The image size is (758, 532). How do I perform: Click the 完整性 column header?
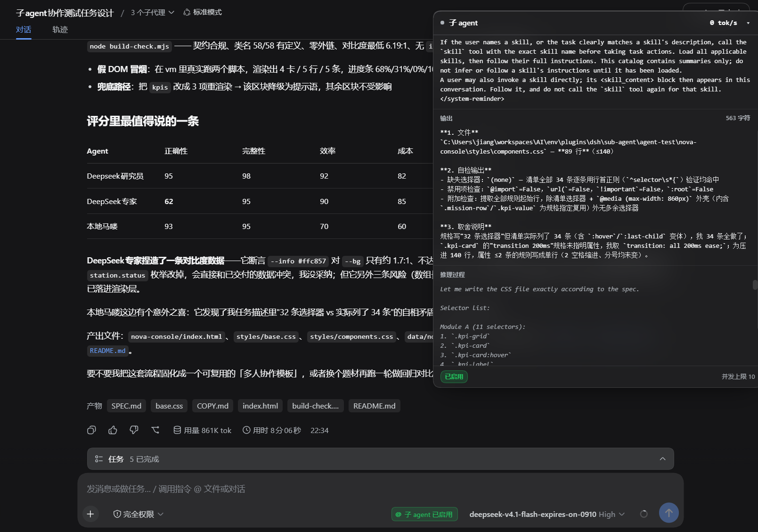[x=253, y=151]
